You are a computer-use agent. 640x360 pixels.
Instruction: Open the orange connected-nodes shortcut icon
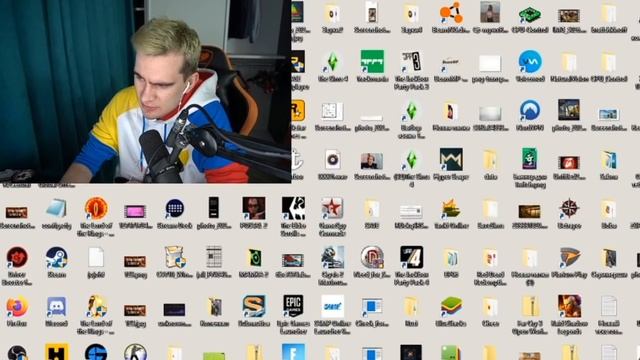451,13
